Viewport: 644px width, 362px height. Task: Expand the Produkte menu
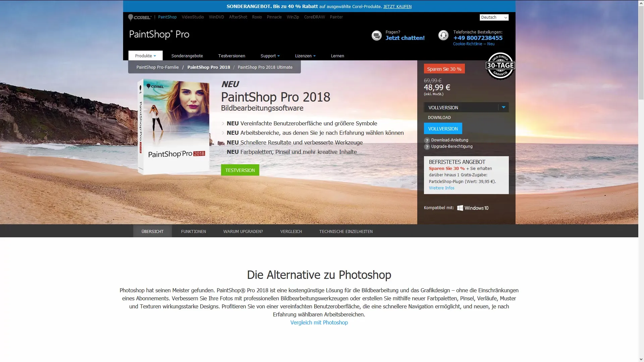[x=145, y=56]
